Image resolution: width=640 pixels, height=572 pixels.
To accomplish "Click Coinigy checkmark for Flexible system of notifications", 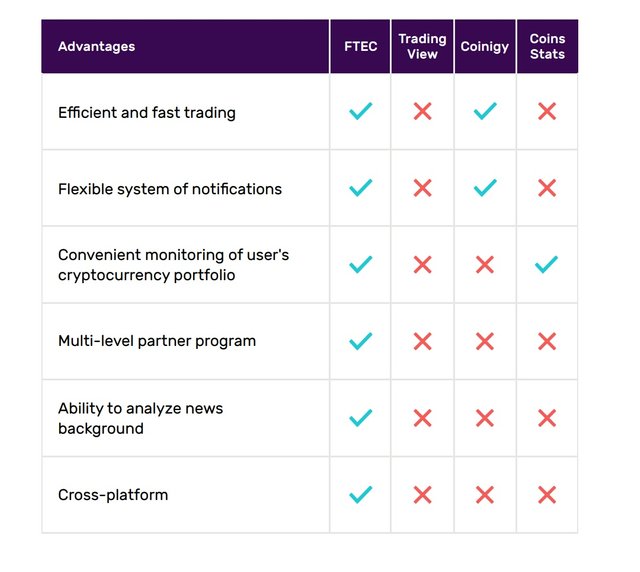I will [x=485, y=187].
